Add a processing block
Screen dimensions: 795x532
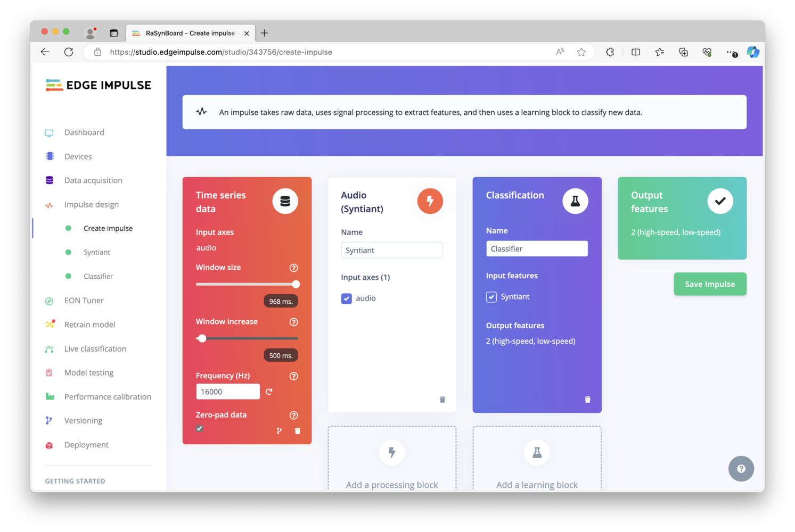click(x=392, y=459)
